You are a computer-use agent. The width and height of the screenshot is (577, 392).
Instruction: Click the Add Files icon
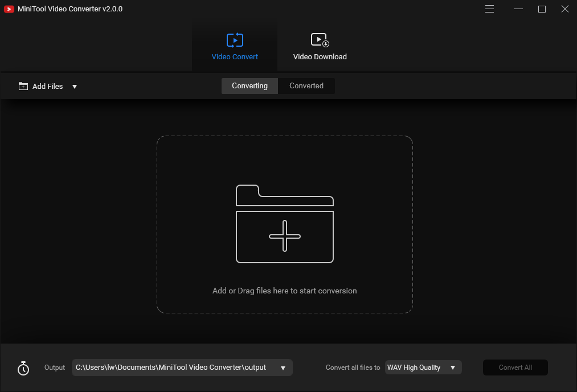point(23,86)
